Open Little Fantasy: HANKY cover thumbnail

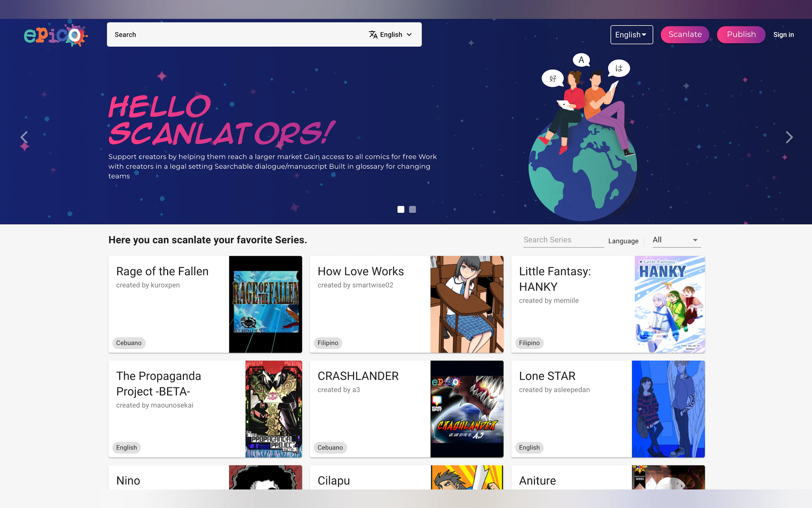click(x=669, y=305)
